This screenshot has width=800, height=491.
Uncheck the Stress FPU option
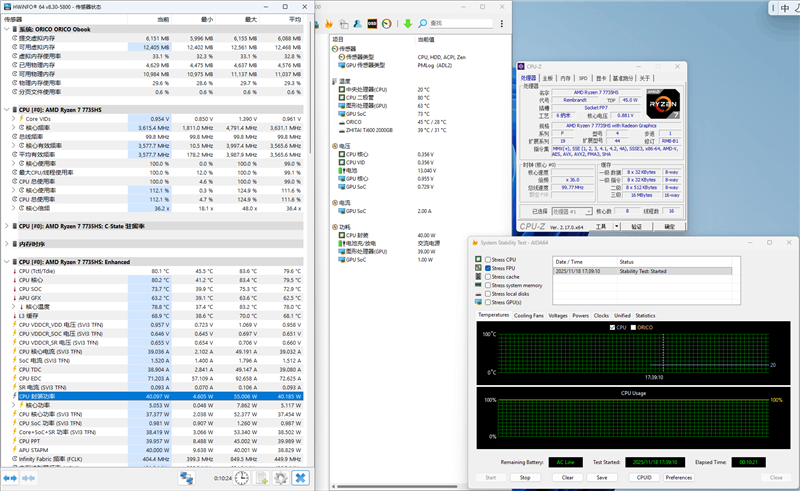(x=487, y=268)
